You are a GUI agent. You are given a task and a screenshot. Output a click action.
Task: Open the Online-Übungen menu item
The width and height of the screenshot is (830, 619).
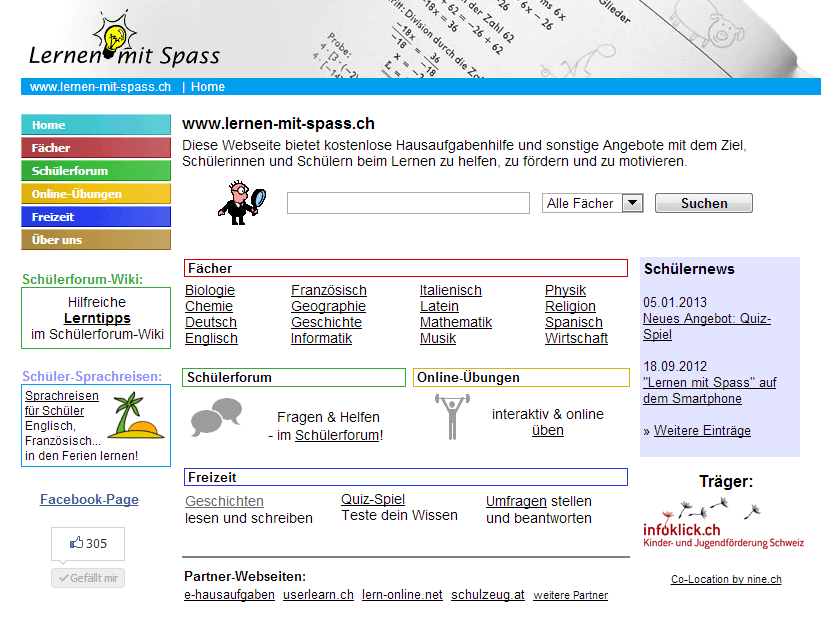(x=96, y=194)
